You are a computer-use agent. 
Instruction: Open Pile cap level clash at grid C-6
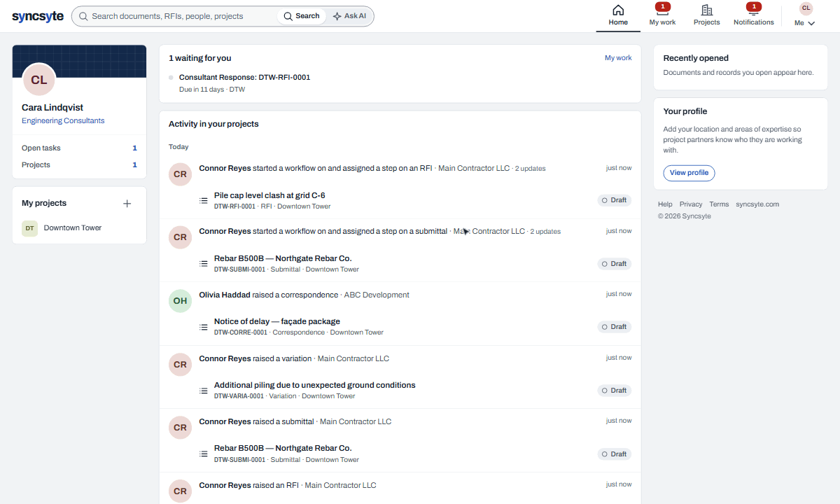(269, 195)
